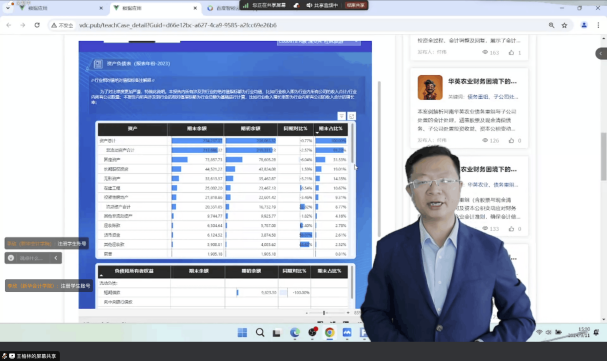Open the browser zoom magnifier icon in address bar
This screenshot has width=607, height=361.
(x=551, y=25)
